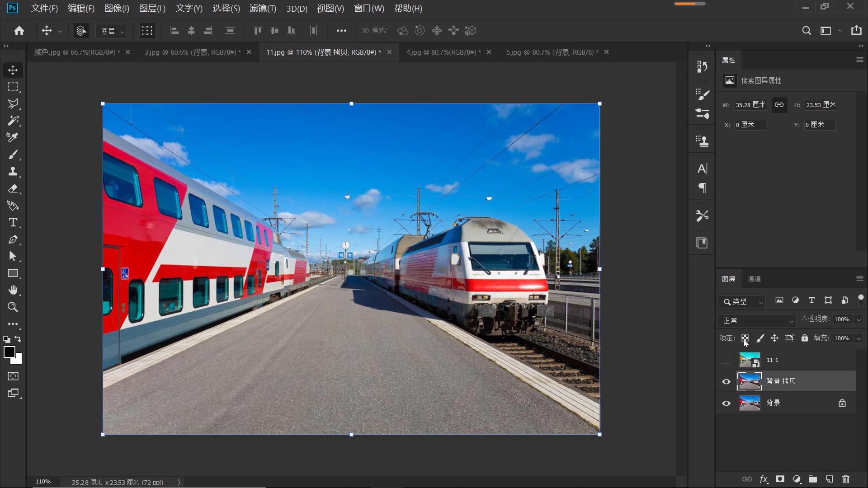Viewport: 868px width, 488px height.
Task: Hide the 背景 拷贝 layer
Action: 726,381
